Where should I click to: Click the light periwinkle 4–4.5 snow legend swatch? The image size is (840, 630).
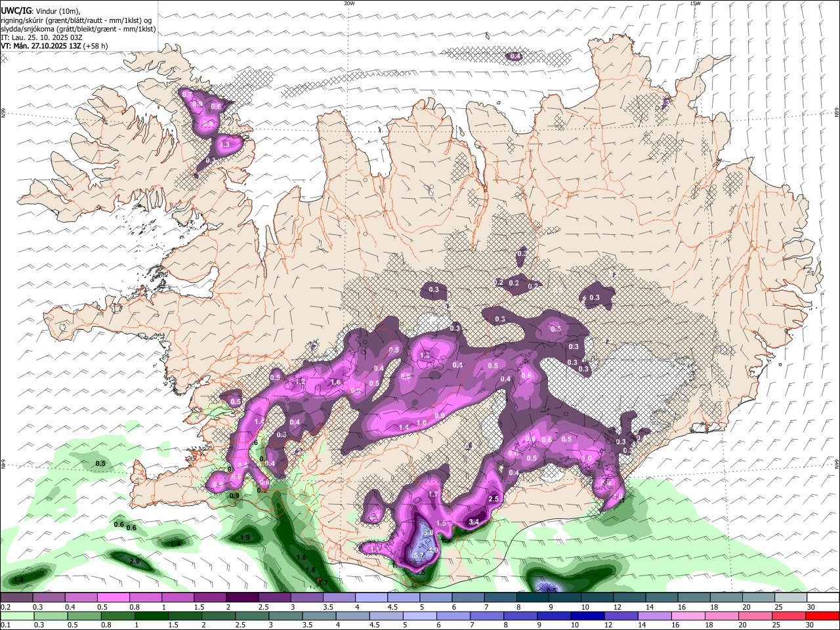click(x=371, y=597)
